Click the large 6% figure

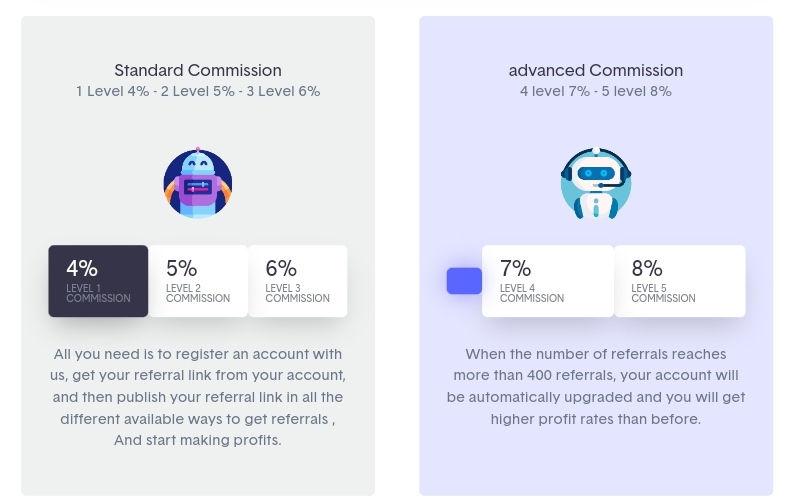[281, 268]
